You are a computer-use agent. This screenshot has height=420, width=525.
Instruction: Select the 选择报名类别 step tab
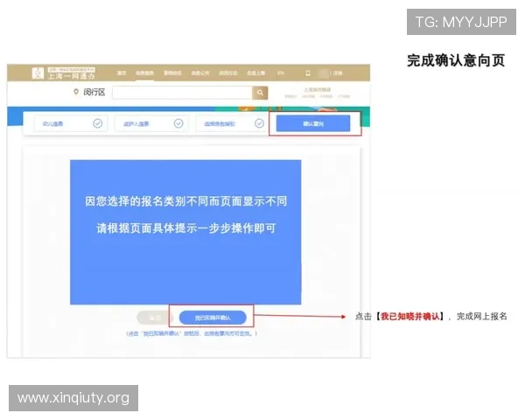click(x=232, y=123)
